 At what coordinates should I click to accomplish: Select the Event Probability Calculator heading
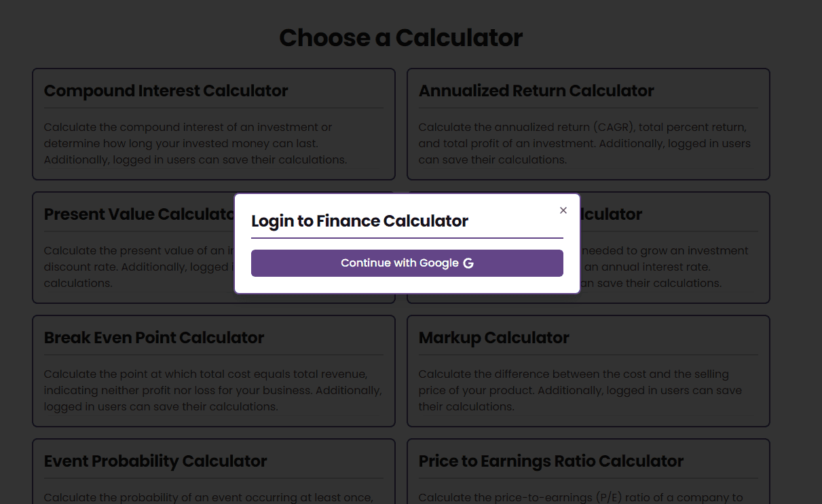point(155,461)
